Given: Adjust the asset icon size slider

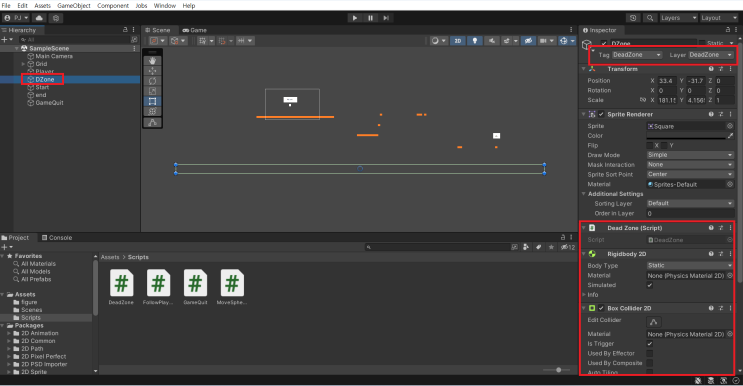Looking at the screenshot, I should [x=559, y=370].
